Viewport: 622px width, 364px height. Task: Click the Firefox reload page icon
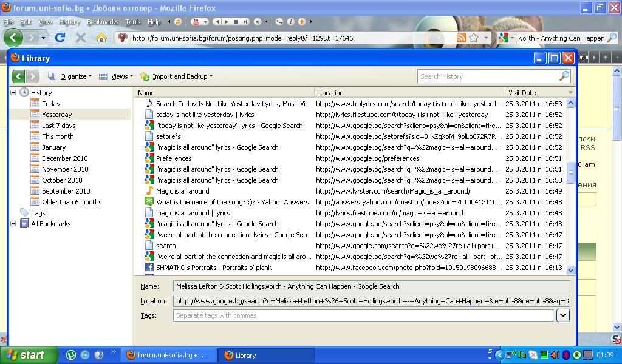[60, 38]
